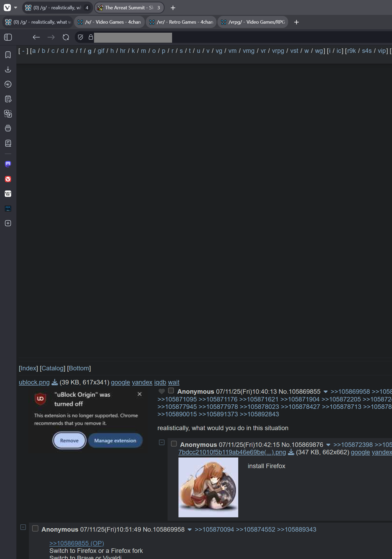This screenshot has height=559, width=392.
Task: Collapse the reply No.105869876
Action: click(x=162, y=443)
